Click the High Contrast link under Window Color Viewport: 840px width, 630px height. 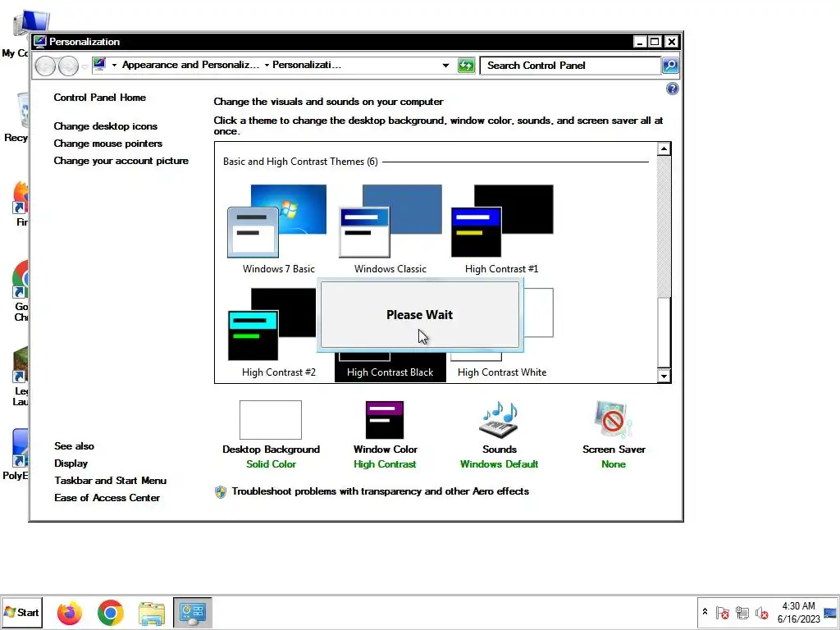coord(385,464)
